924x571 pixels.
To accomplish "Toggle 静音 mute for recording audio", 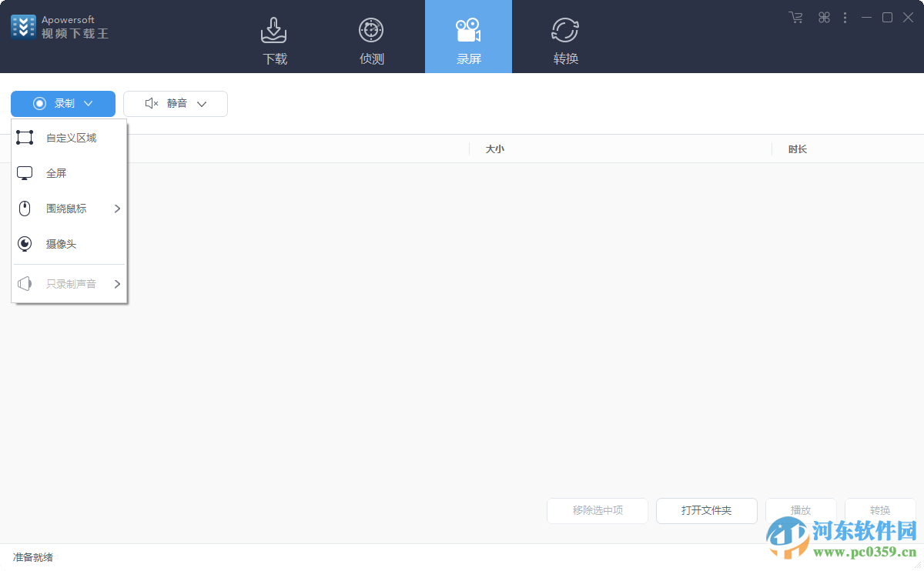I will tap(172, 102).
